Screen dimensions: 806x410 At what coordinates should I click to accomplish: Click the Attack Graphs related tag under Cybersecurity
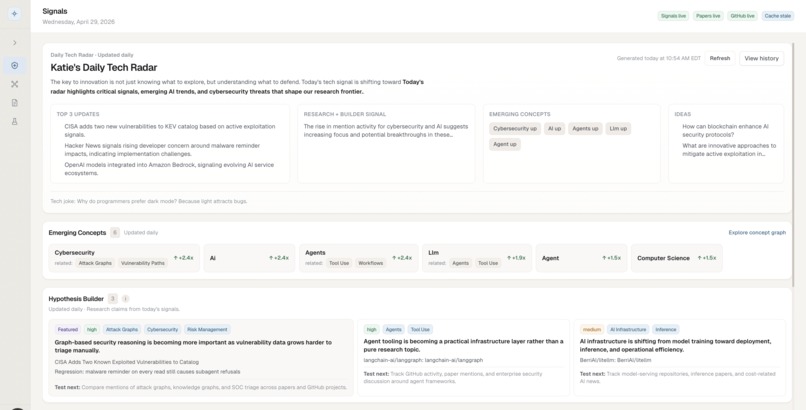[95, 263]
